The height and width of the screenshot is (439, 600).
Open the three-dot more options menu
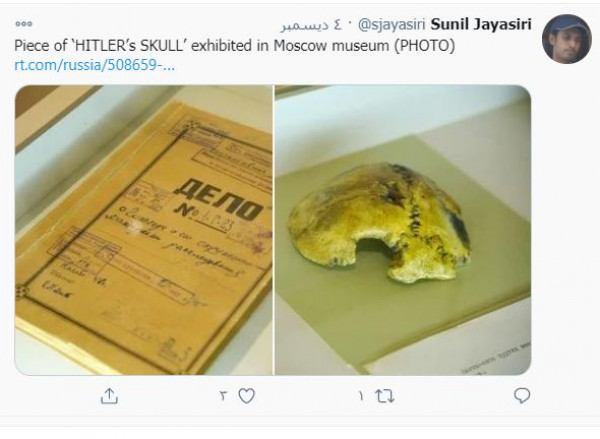(x=24, y=24)
